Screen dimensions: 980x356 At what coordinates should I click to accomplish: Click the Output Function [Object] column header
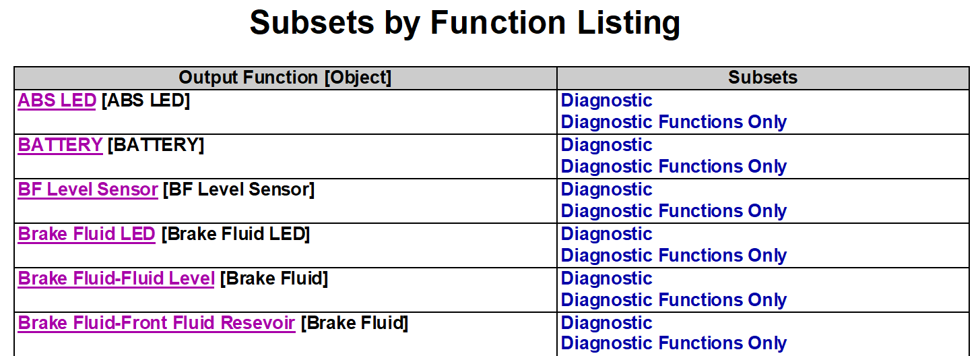tap(286, 78)
